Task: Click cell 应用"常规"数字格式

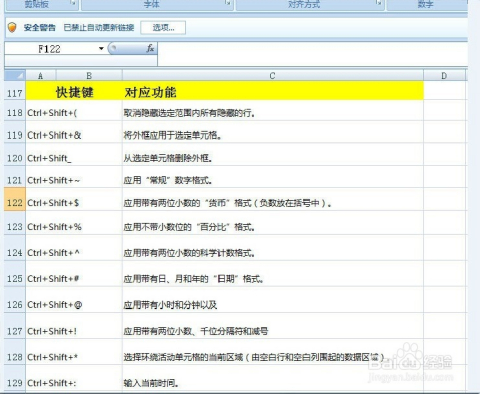Action: tap(273, 177)
